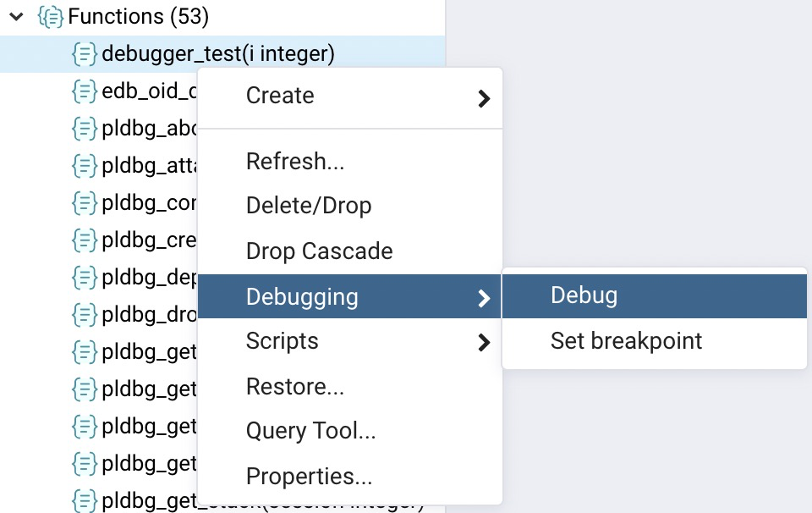The height and width of the screenshot is (513, 812).
Task: Click the debugger_test function icon
Action: pyautogui.click(x=85, y=54)
